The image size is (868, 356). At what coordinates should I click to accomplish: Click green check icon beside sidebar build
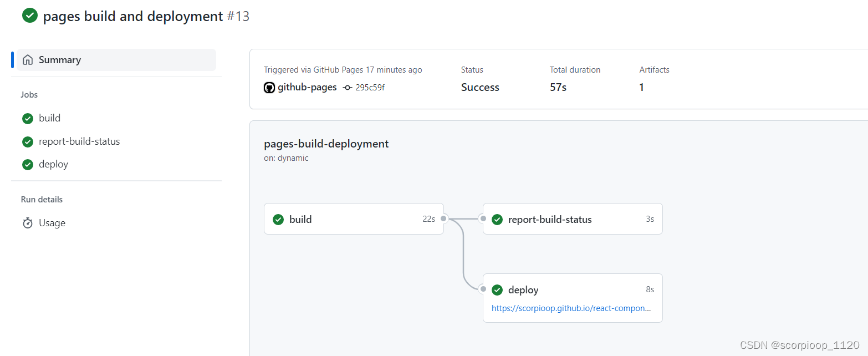coord(28,119)
